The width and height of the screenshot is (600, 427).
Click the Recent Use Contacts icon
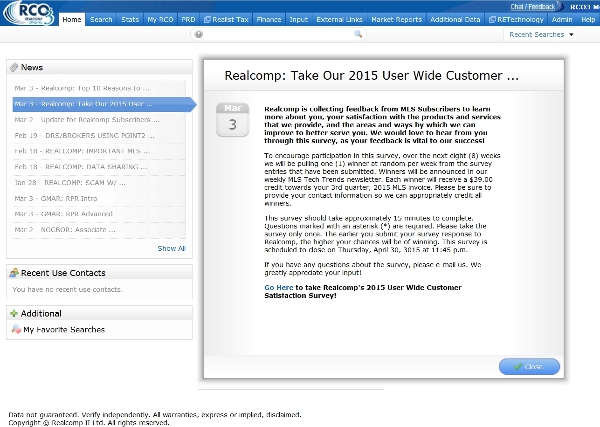[x=14, y=273]
